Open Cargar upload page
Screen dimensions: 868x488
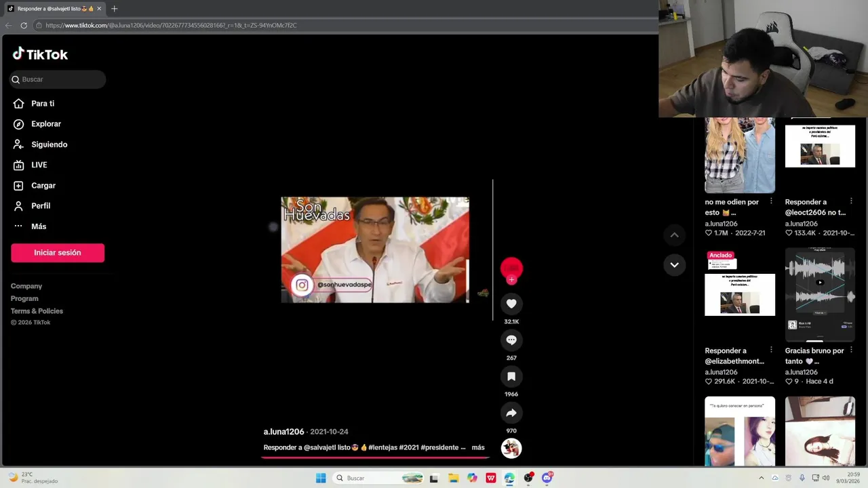click(43, 185)
